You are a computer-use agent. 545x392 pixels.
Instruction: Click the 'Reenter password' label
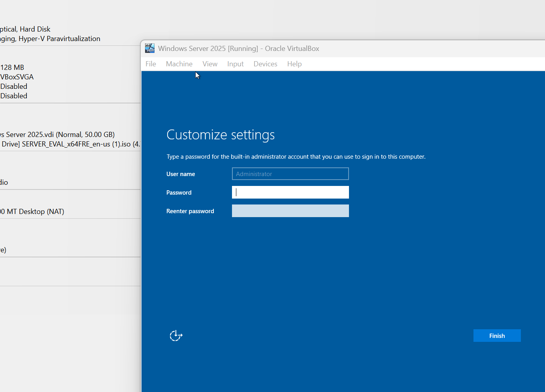[x=190, y=211]
